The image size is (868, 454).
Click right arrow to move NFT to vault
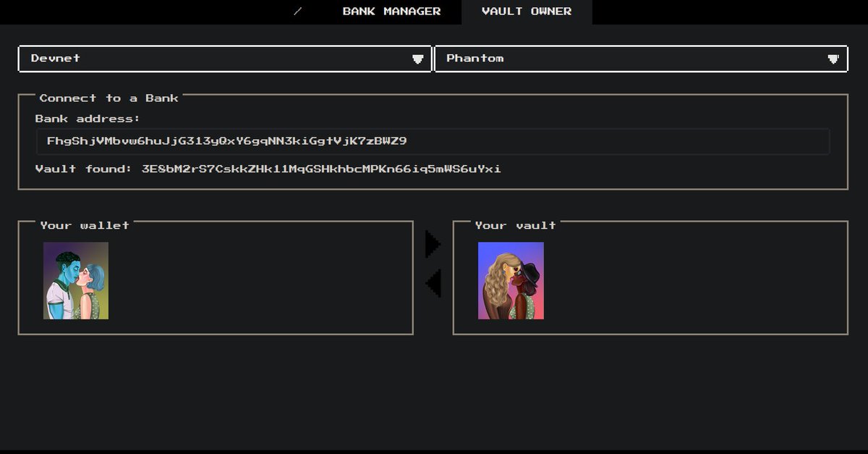(x=433, y=244)
